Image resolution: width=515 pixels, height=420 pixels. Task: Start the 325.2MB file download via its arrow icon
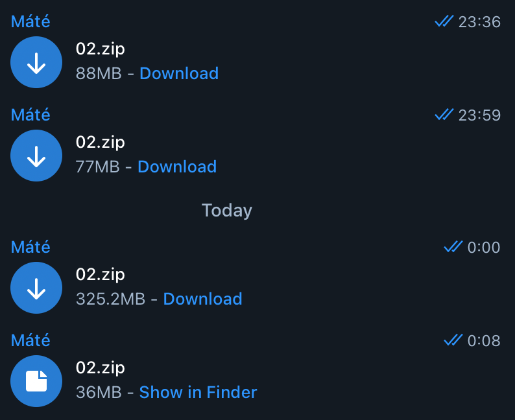point(36,288)
